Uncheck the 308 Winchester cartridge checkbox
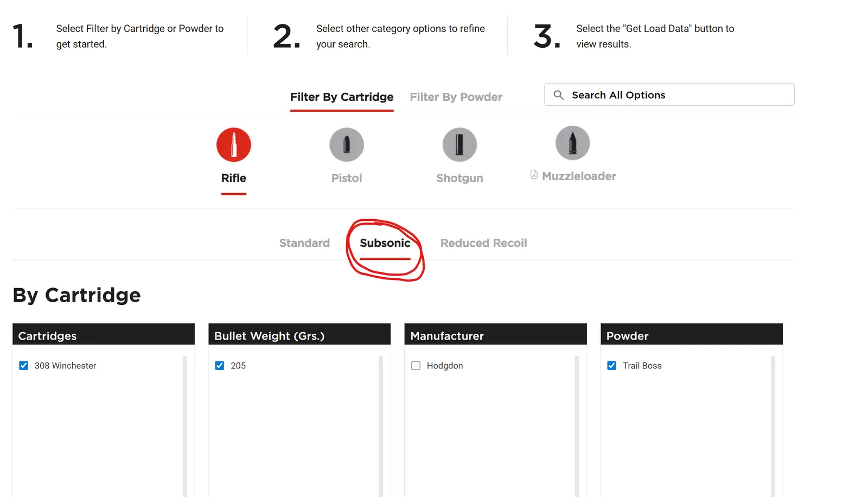This screenshot has height=497, width=868. [x=24, y=366]
